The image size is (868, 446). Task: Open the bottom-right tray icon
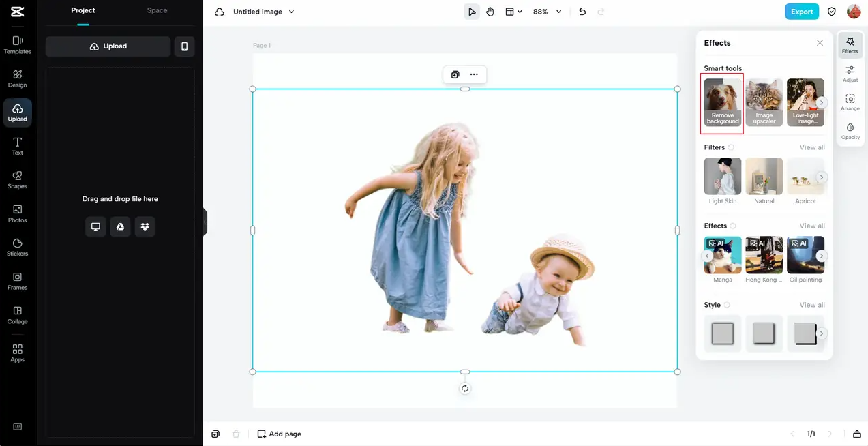857,434
